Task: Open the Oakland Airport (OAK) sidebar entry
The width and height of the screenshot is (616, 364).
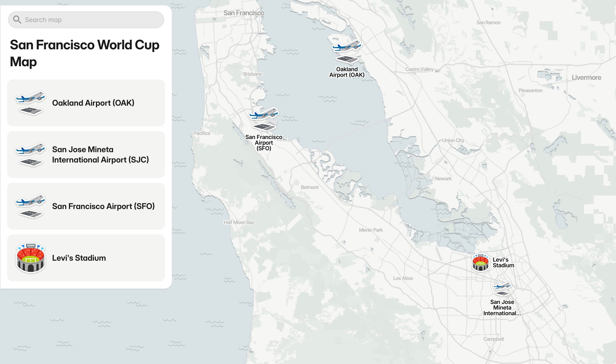Action: [86, 103]
